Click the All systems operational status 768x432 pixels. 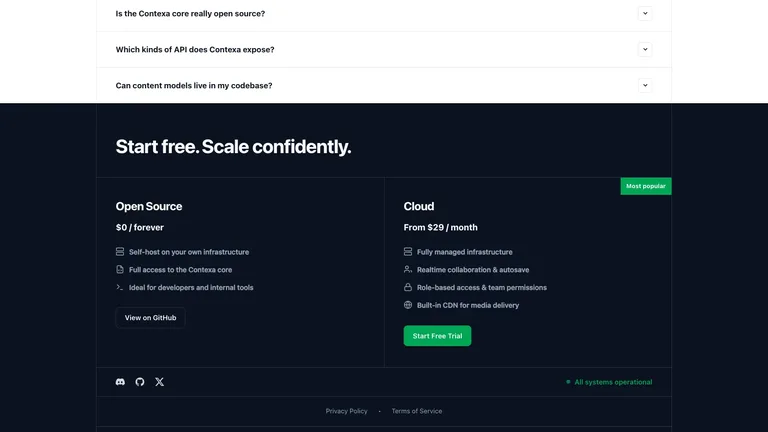tap(609, 382)
